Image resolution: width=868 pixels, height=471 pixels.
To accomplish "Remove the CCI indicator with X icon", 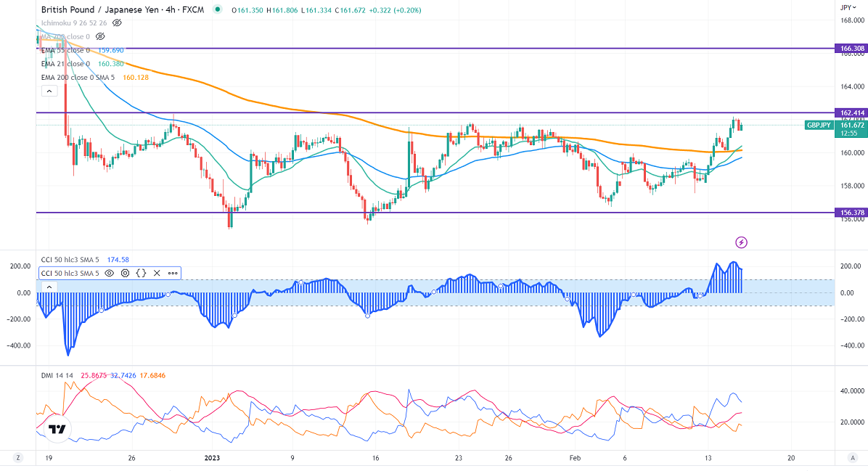I will click(x=157, y=274).
